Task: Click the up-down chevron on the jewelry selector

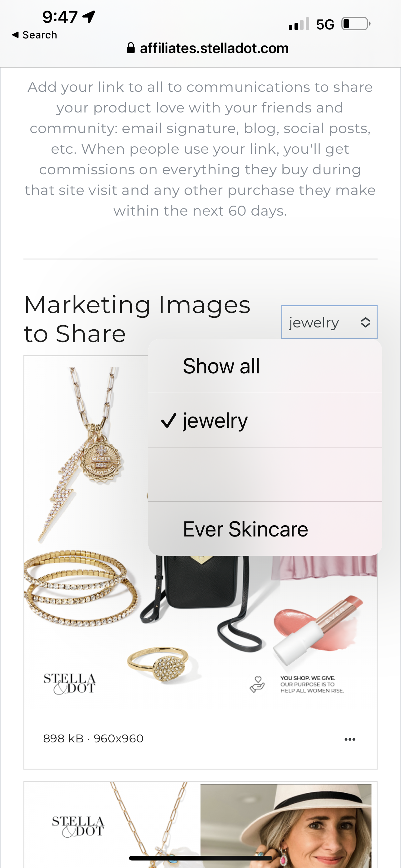Action: coord(365,322)
